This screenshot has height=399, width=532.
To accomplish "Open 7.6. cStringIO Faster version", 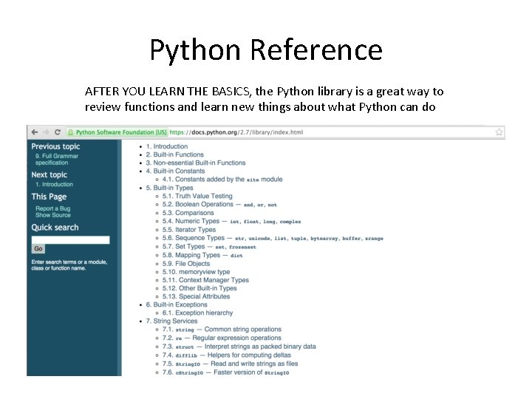I will pyautogui.click(x=225, y=372).
